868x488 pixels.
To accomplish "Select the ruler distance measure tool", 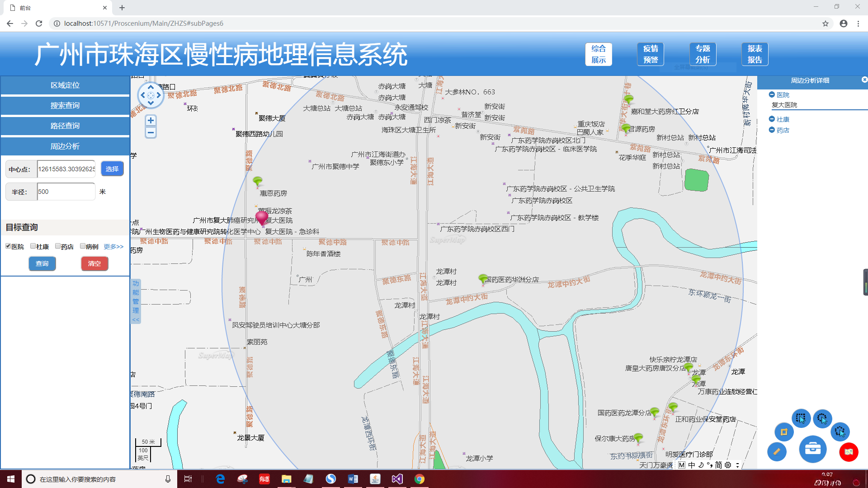I will pos(777,451).
